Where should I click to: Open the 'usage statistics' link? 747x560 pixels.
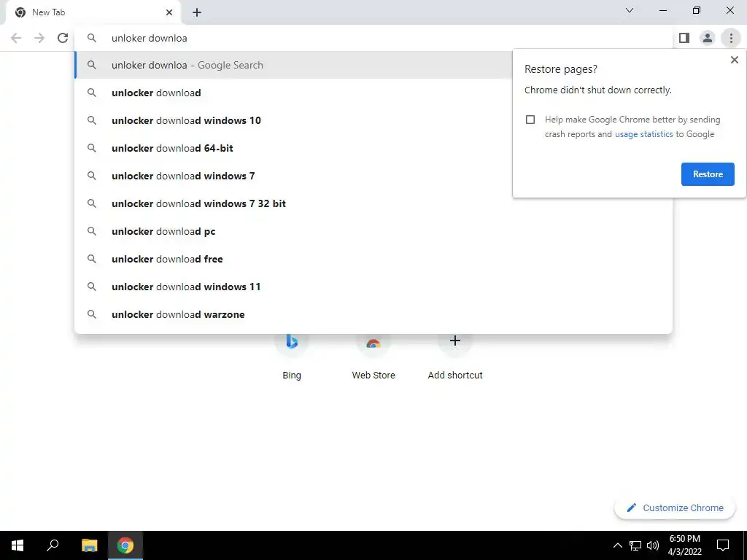[x=643, y=134]
